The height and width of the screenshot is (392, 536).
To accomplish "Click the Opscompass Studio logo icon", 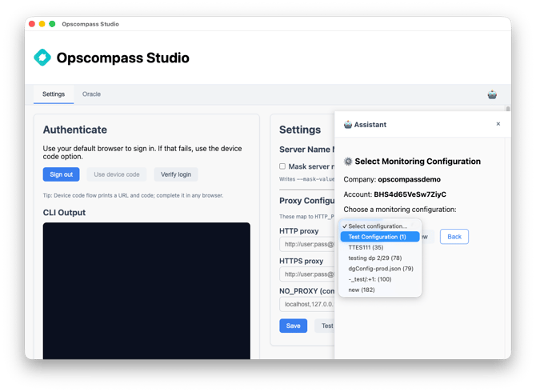I will (x=42, y=58).
